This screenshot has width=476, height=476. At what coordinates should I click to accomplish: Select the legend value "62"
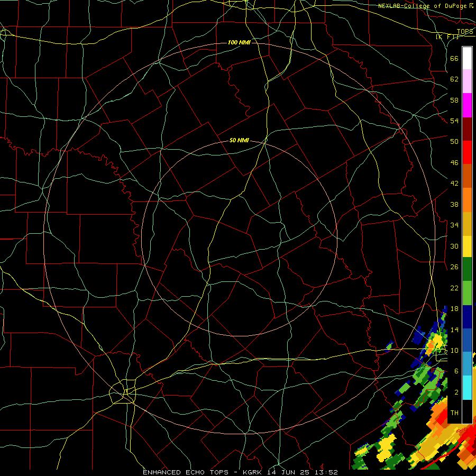[454, 79]
